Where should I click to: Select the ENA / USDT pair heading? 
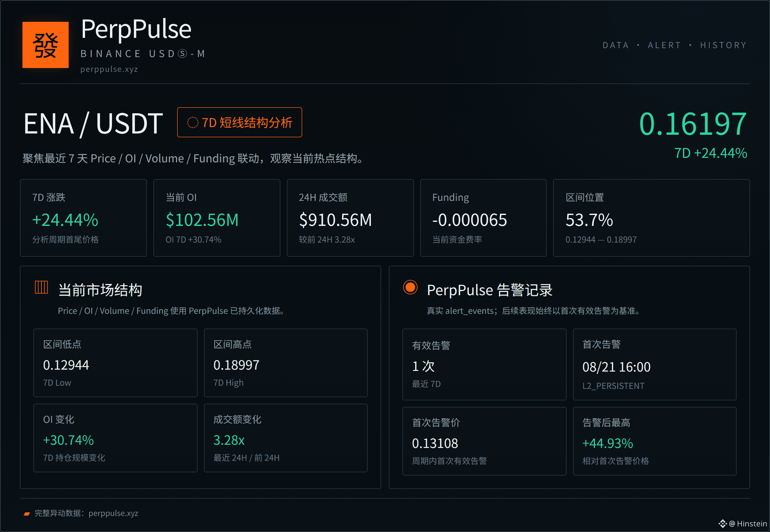pos(93,124)
